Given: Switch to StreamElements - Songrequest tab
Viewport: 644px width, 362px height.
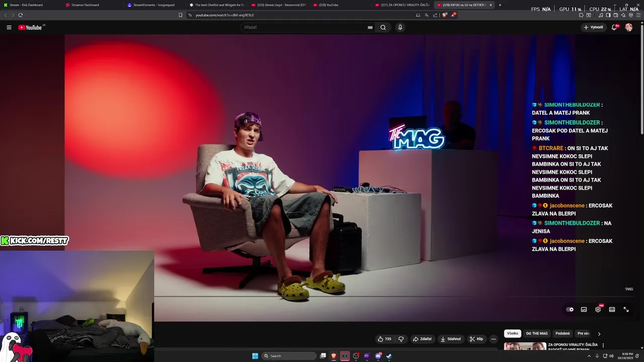Looking at the screenshot, I should click(x=154, y=5).
